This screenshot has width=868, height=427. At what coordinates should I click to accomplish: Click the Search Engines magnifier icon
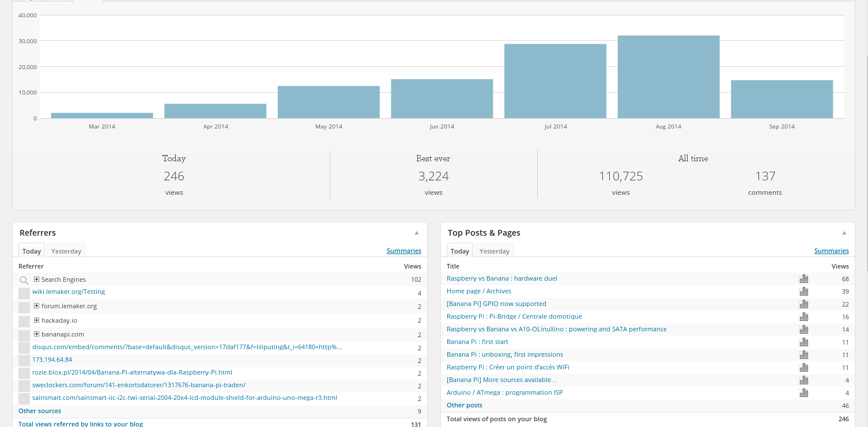point(24,281)
